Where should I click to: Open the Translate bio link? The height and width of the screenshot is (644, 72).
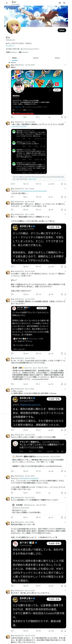pyautogui.click(x=10, y=46)
